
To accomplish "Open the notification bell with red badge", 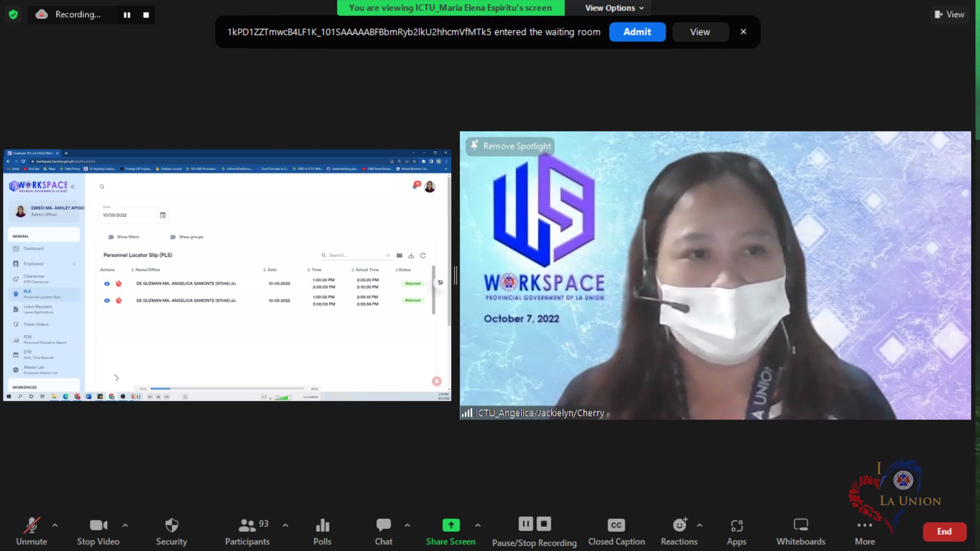I will pos(416,185).
